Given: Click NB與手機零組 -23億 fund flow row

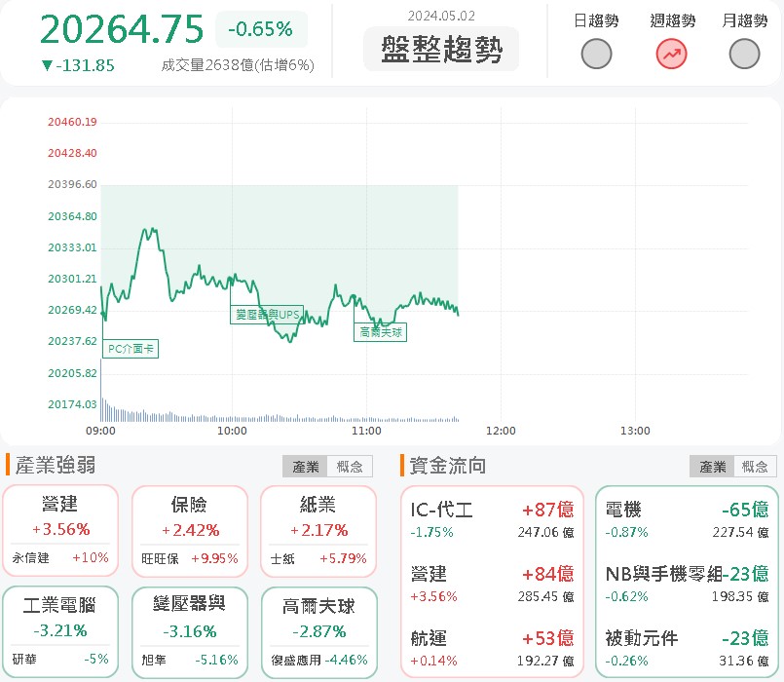Looking at the screenshot, I should pyautogui.click(x=687, y=585).
